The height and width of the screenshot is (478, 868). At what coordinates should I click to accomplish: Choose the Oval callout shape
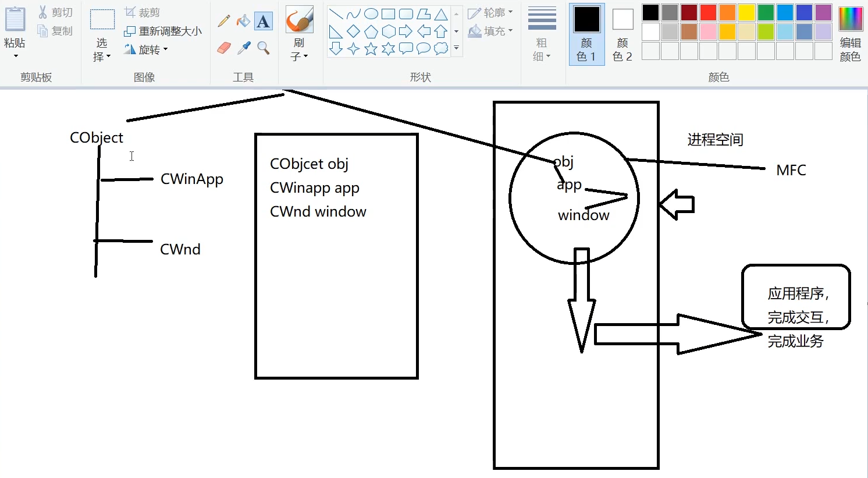click(x=424, y=49)
